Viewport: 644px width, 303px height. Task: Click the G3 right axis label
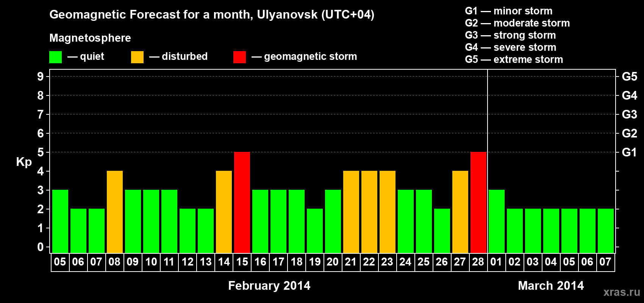tap(629, 114)
